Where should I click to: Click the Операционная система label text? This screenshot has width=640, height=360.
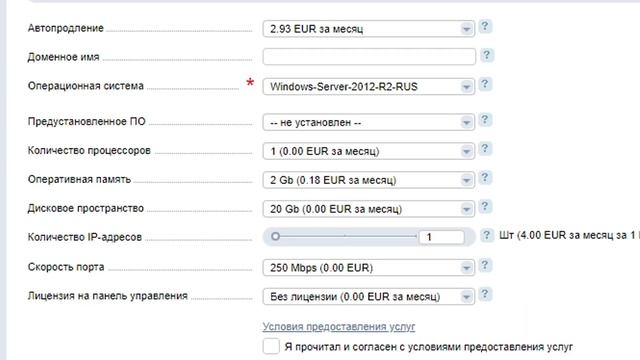[86, 86]
